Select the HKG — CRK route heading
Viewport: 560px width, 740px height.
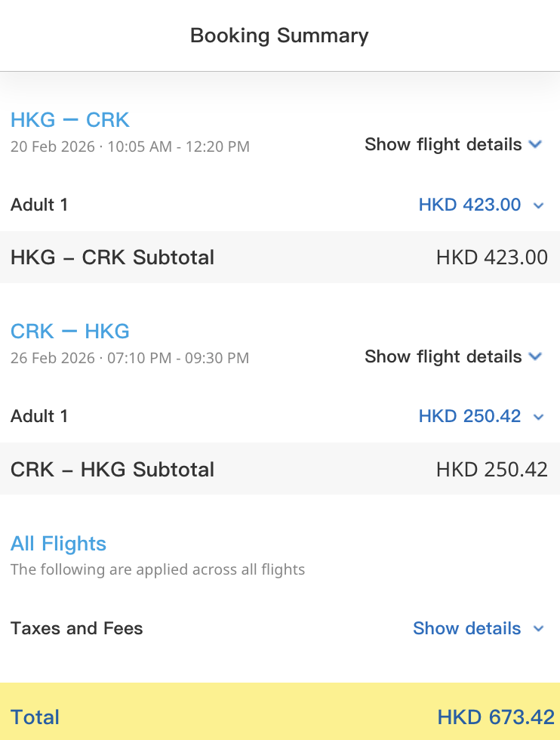(x=70, y=120)
